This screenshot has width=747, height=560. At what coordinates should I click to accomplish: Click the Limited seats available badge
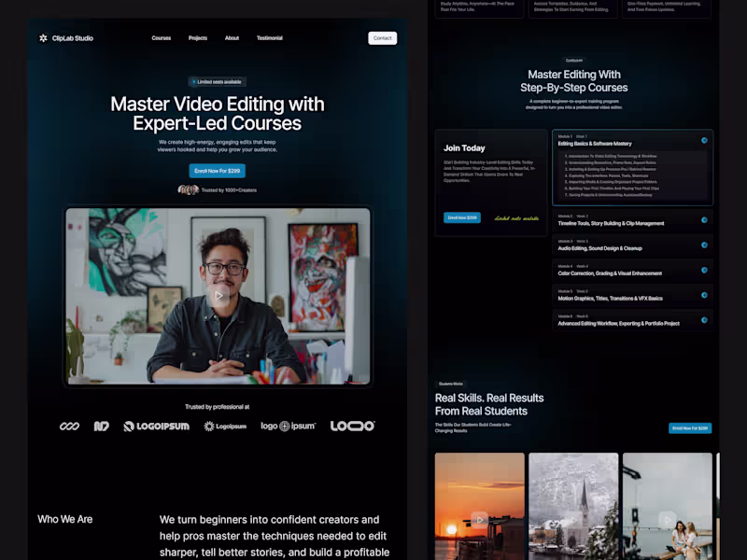[x=218, y=82]
